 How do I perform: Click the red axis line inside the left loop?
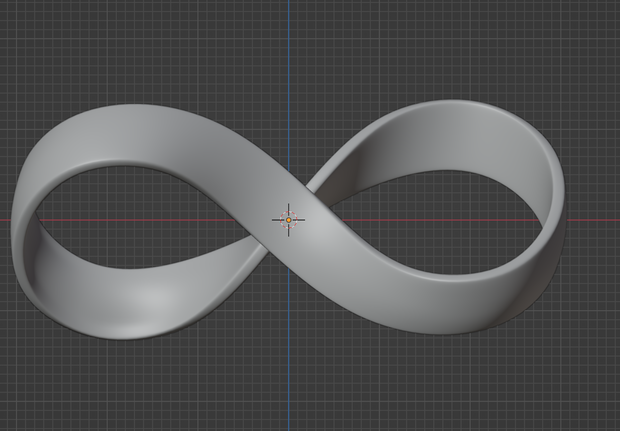(x=136, y=220)
